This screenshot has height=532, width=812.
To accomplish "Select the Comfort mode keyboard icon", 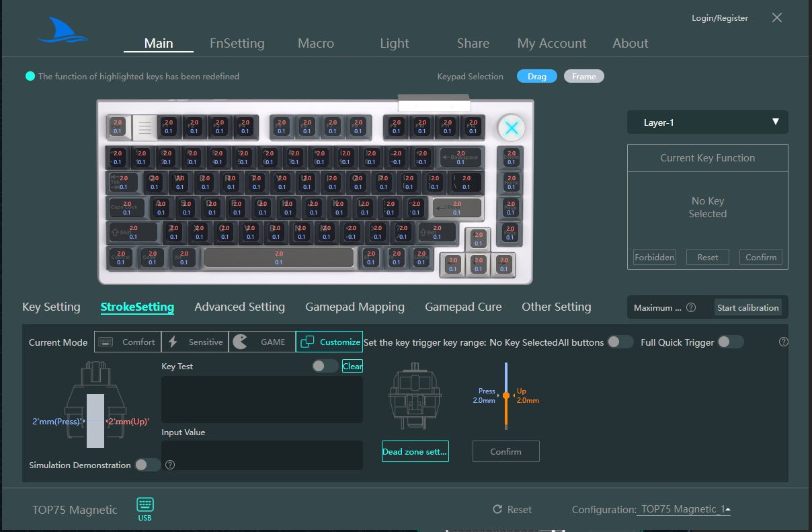I will tap(105, 342).
